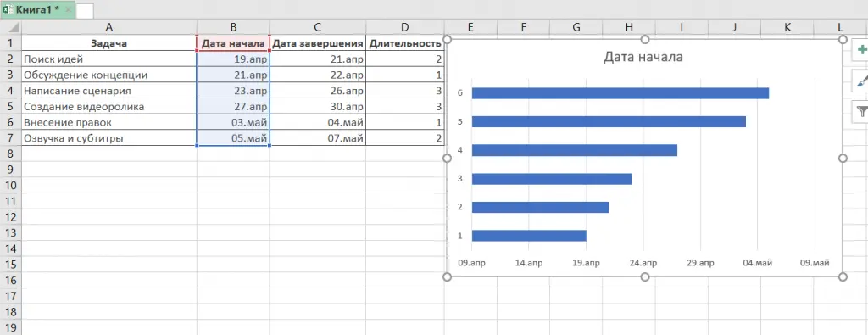Viewport: 868px width, 335px height.
Task: Open the Chart Styles brush icon
Action: (861, 81)
